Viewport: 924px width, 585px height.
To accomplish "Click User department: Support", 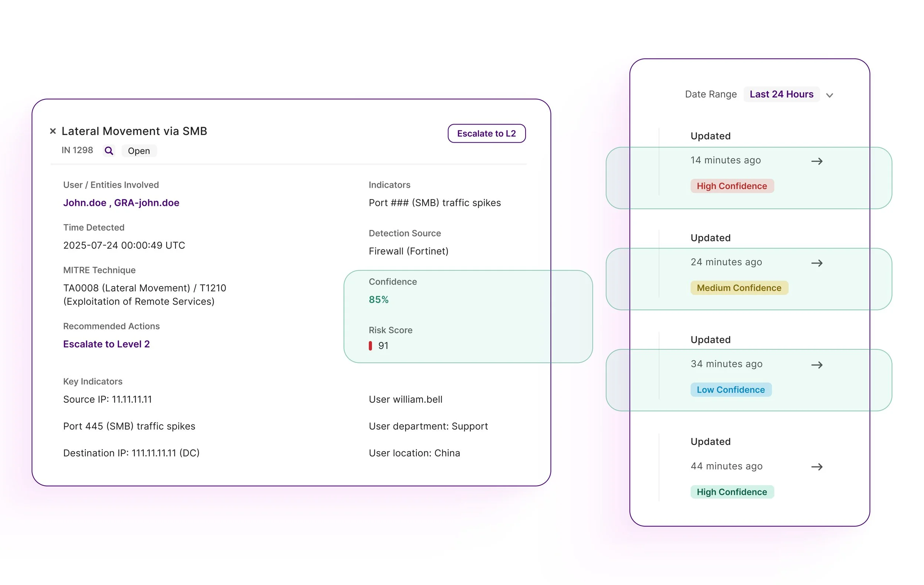I will tap(428, 426).
